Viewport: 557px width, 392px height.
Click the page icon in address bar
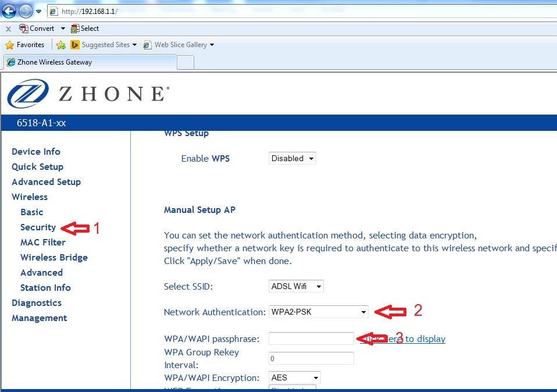click(53, 12)
